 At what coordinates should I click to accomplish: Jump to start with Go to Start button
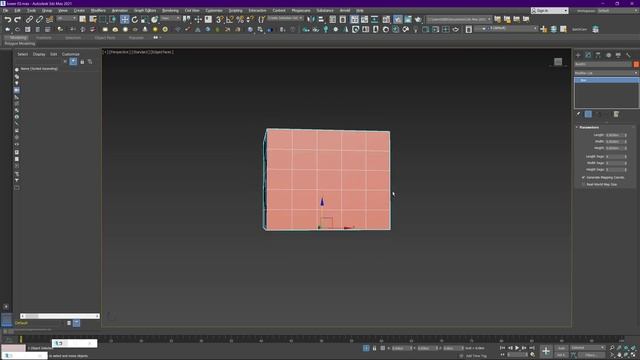(502, 348)
